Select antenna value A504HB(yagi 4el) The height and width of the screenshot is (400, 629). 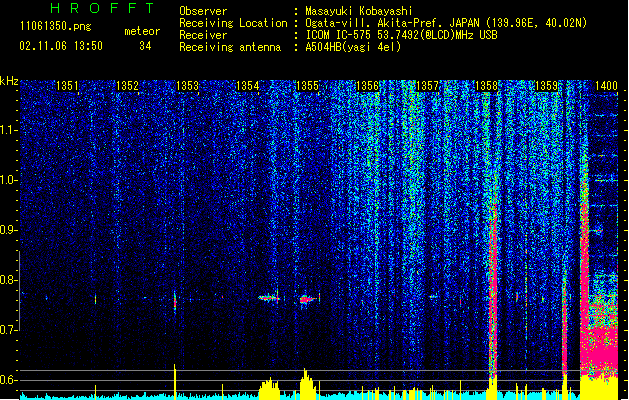pyautogui.click(x=353, y=47)
